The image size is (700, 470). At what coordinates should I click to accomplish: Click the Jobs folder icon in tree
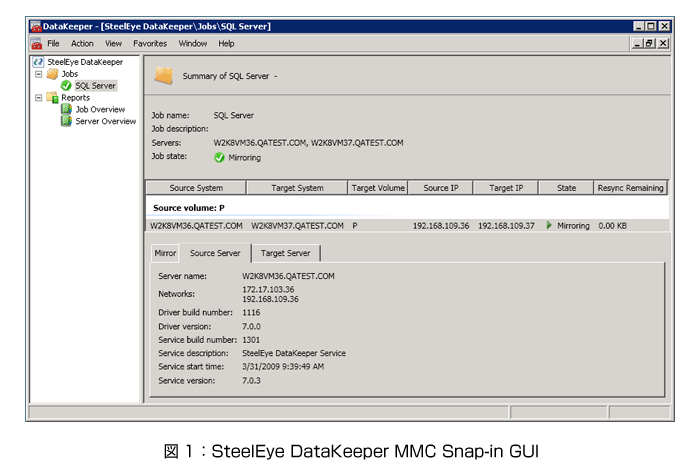point(53,74)
